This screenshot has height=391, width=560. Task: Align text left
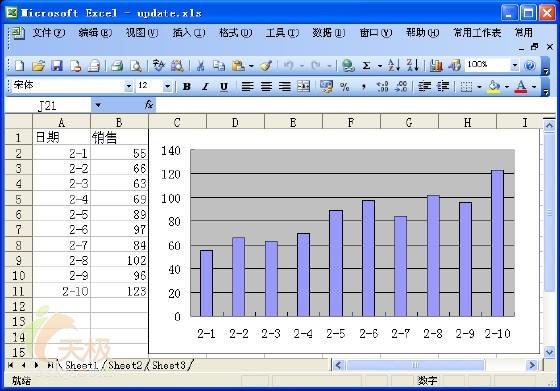point(247,86)
